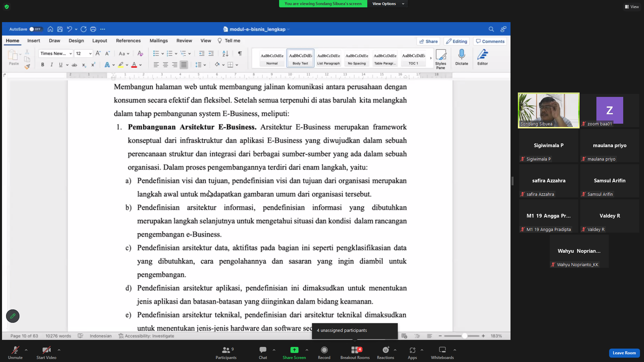Open the Times New Roman font dropdown
644x362 pixels.
point(56,53)
